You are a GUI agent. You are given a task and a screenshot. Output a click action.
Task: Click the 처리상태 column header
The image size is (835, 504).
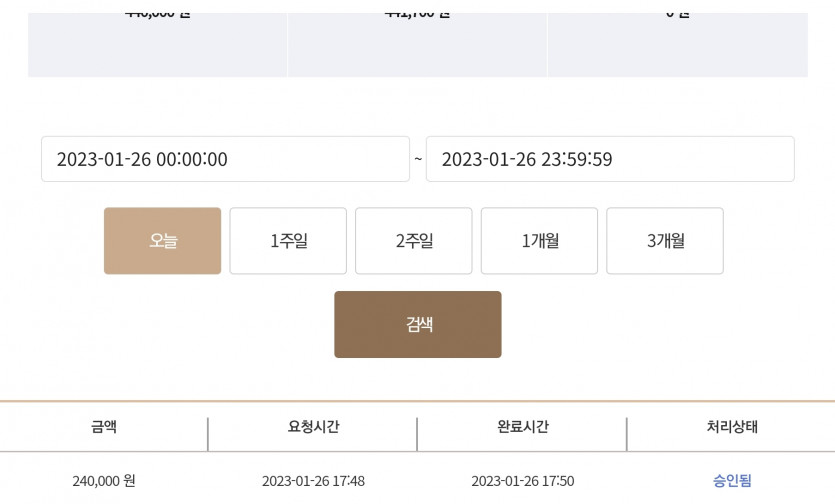pyautogui.click(x=732, y=427)
